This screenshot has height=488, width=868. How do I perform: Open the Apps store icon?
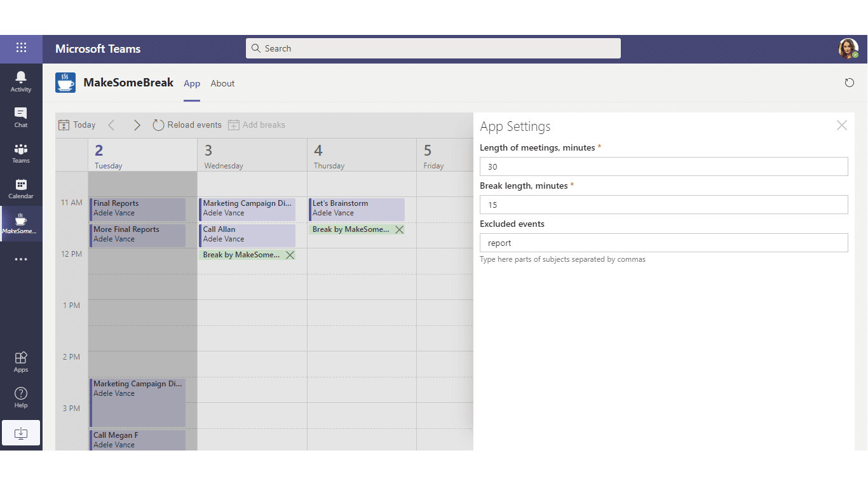coord(21,362)
